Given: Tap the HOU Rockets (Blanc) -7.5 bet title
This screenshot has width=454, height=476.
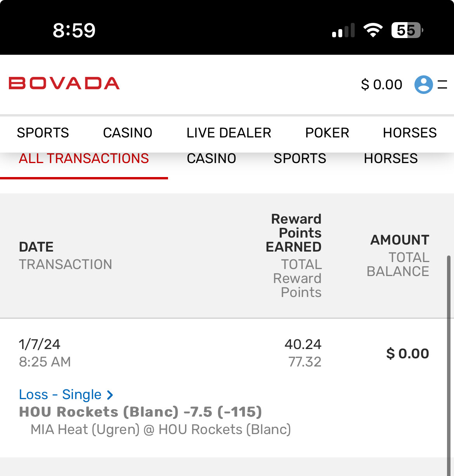Looking at the screenshot, I should (140, 412).
